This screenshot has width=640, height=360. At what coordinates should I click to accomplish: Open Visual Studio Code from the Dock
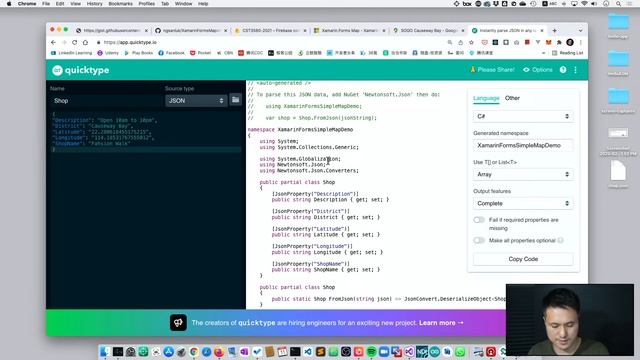coord(308,351)
